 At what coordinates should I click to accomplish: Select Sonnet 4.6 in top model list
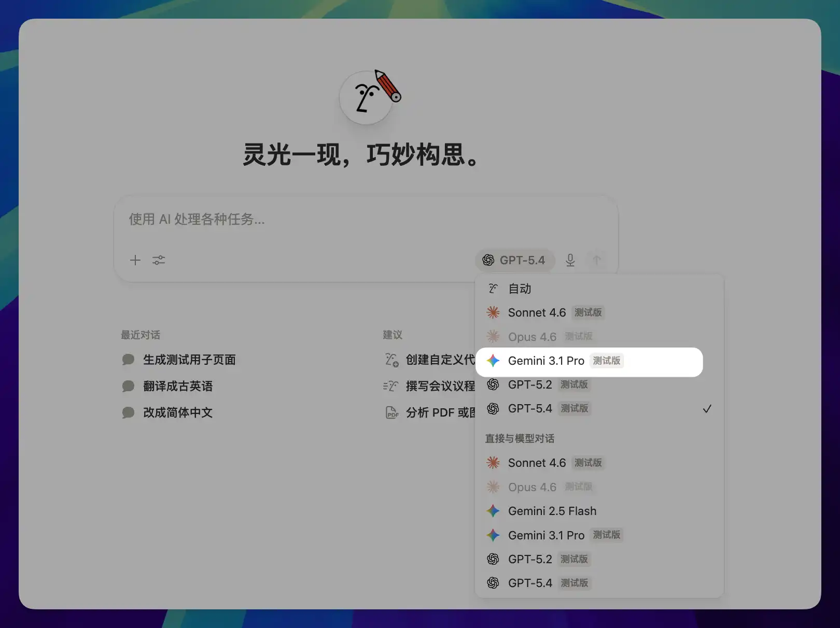(537, 313)
